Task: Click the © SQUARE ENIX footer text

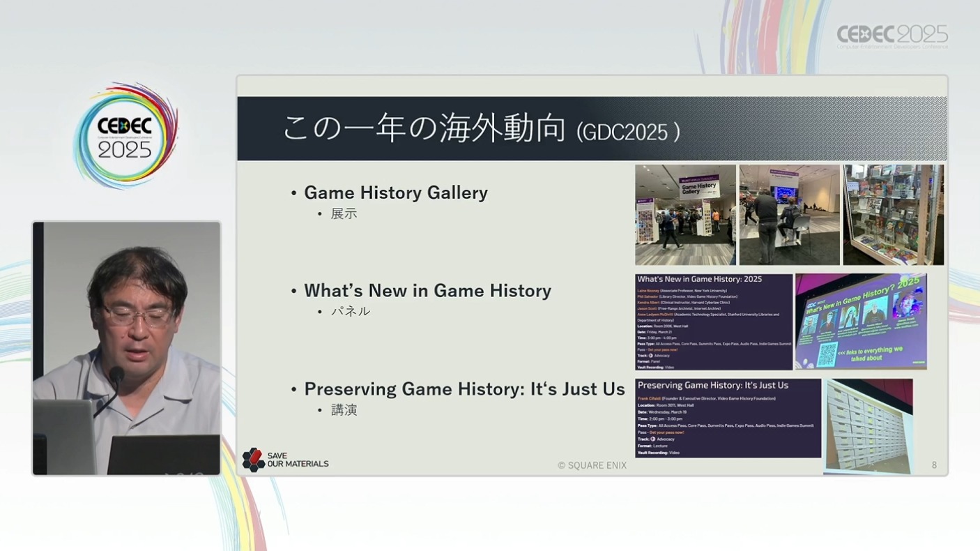Action: 592,465
